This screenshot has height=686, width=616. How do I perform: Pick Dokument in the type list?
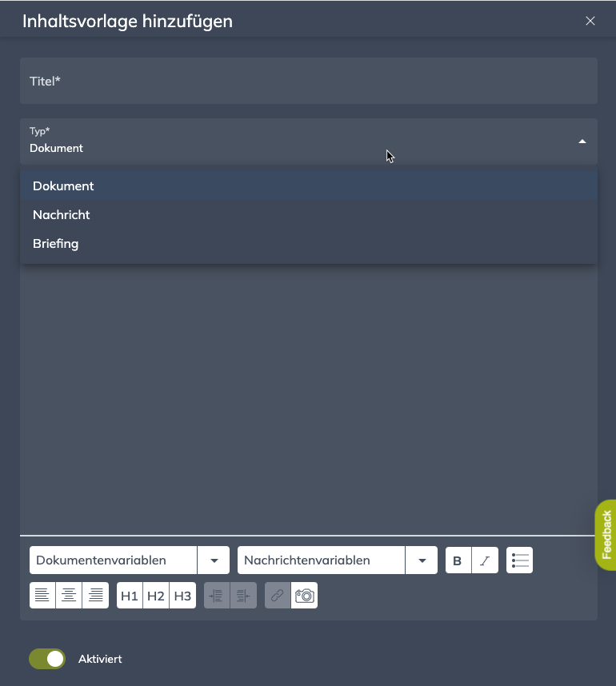[x=63, y=186]
